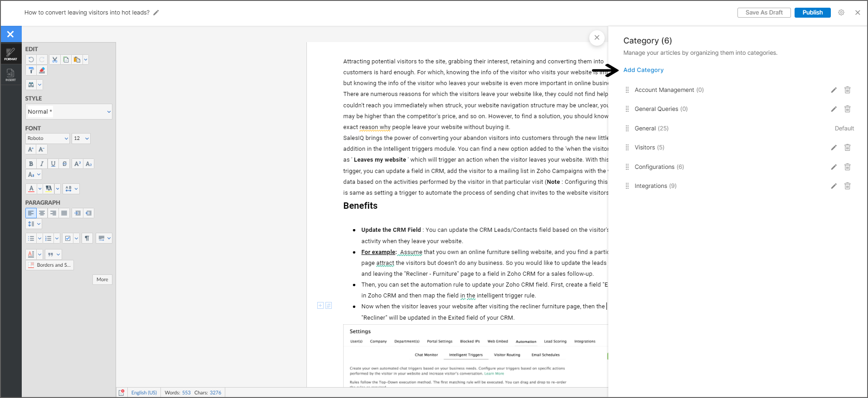The image size is (868, 398).
Task: Open the block quote dropdown
Action: pos(53,254)
